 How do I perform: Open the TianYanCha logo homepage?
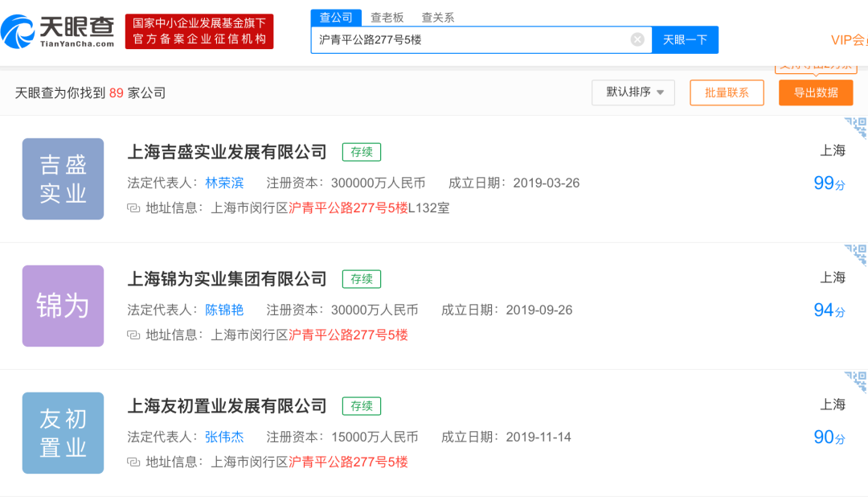coord(58,31)
